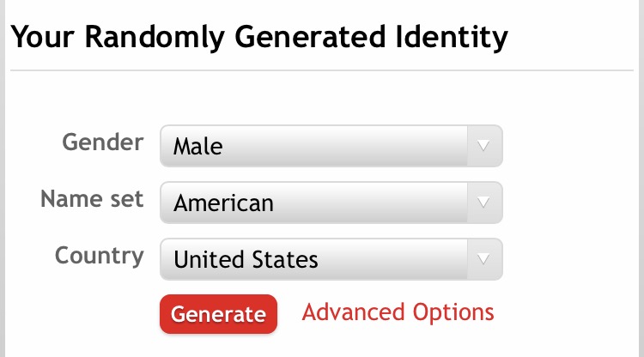Screen dimensions: 644x357
Task: Click the Name set dropdown arrow icon
Action: [x=483, y=203]
